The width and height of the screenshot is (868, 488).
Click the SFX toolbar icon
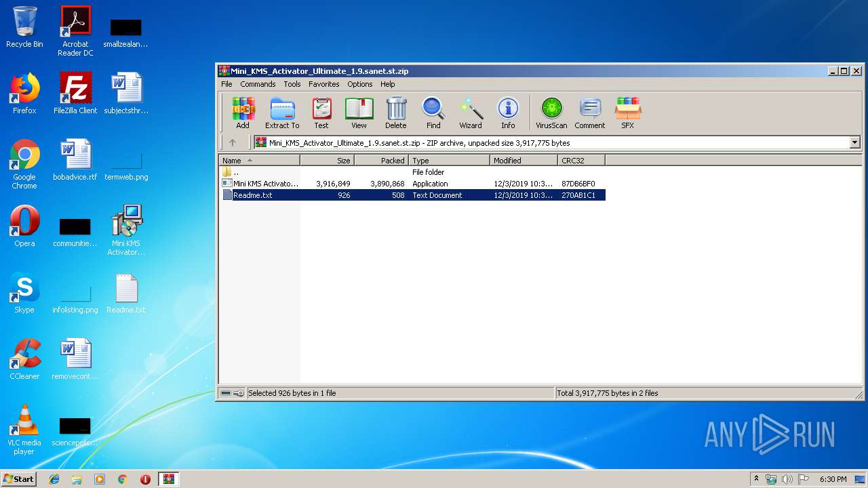pos(628,113)
